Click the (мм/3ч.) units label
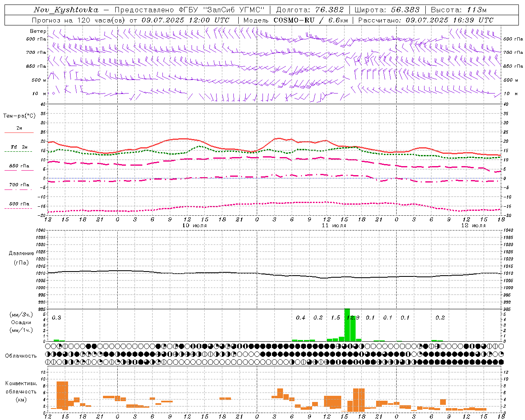The image size is (525, 420). [21, 315]
